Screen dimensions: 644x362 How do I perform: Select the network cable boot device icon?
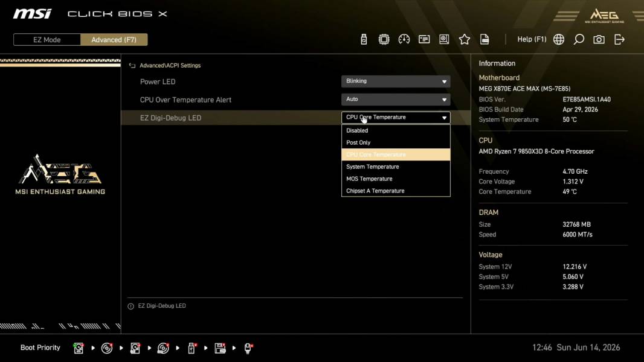point(248,348)
